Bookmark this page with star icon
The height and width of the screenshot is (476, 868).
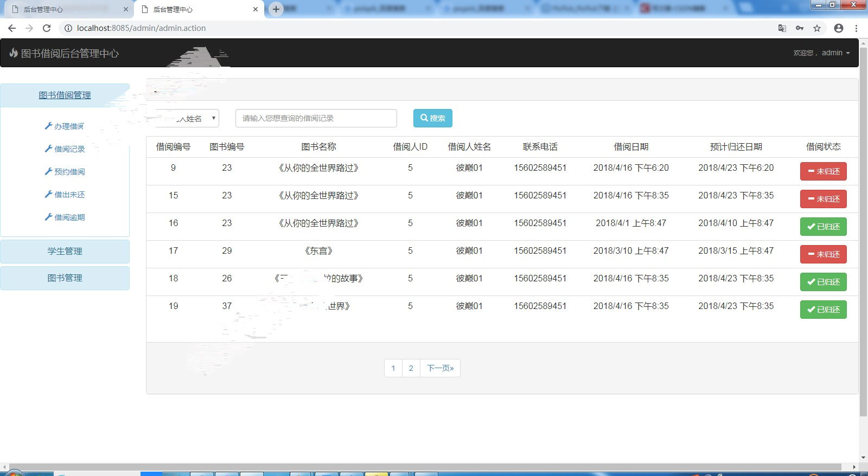point(817,28)
